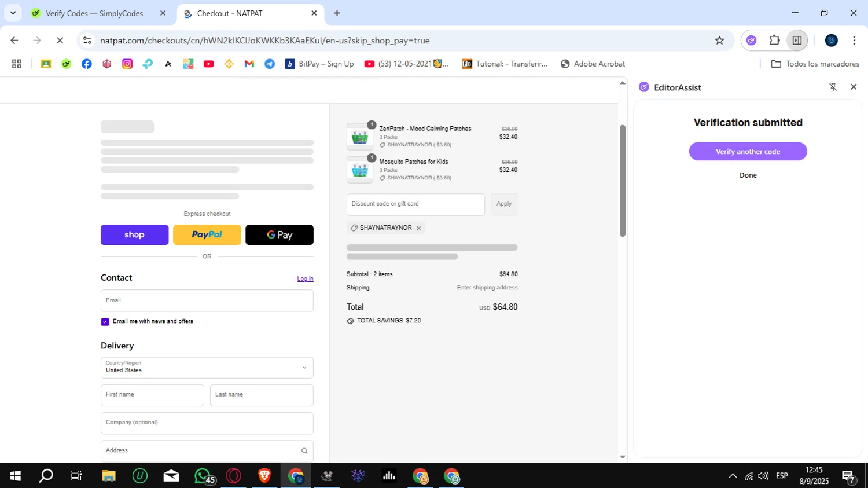Open the Windows notification center
868x488 pixels.
point(849,476)
